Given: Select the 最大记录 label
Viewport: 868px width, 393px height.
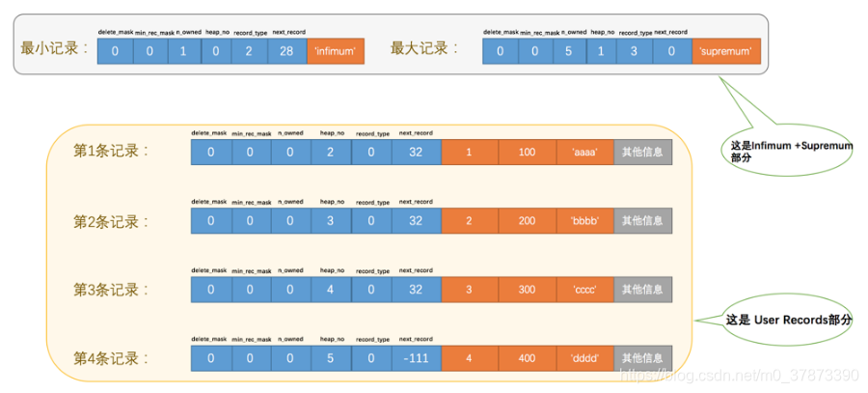Looking at the screenshot, I should [x=425, y=48].
